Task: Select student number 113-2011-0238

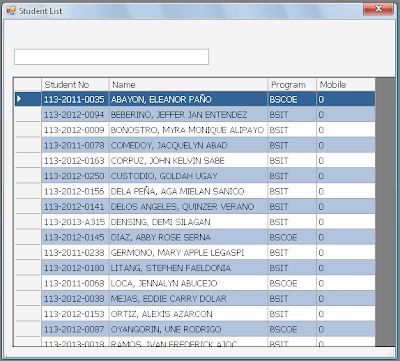Action: coord(75,252)
